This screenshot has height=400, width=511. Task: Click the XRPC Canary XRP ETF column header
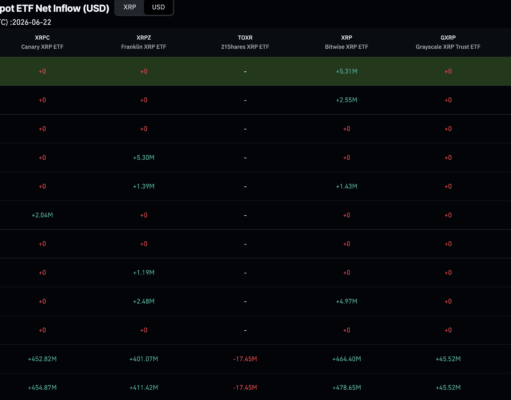pos(42,42)
